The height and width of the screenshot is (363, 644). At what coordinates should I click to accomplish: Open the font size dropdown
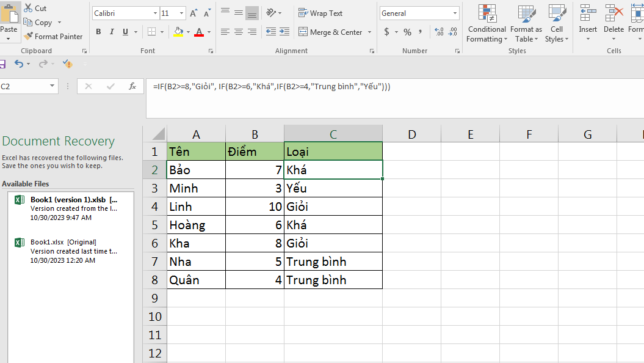[x=180, y=12]
